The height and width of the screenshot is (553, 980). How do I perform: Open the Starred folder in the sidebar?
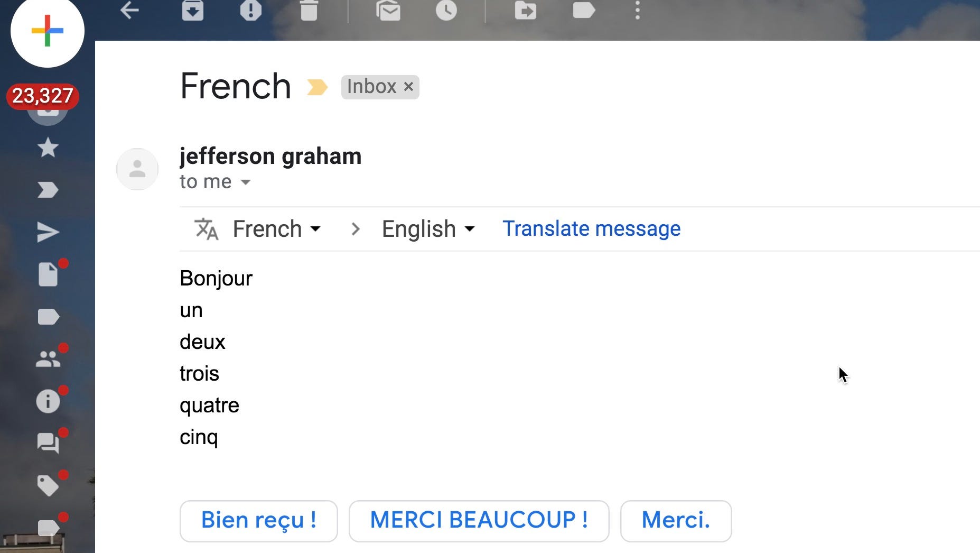(48, 148)
